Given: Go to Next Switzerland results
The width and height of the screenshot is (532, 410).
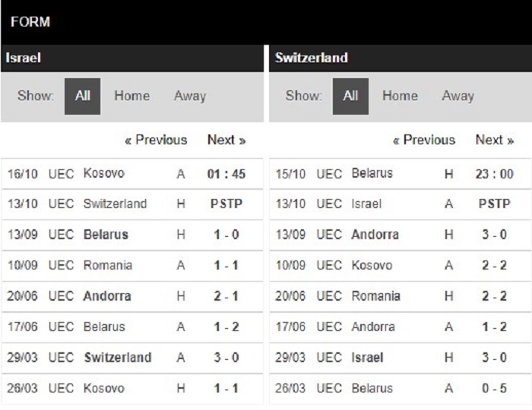Looking at the screenshot, I should (x=495, y=140).
